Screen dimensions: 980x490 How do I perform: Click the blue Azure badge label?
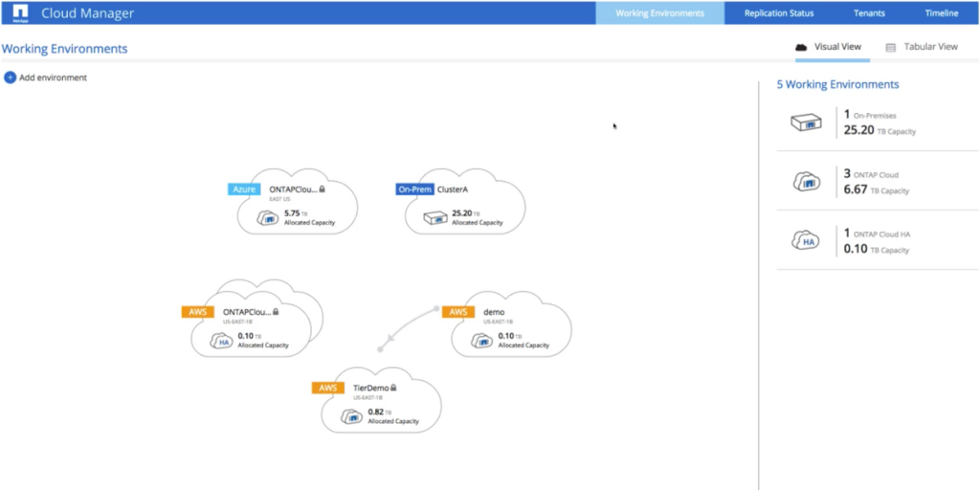click(245, 189)
